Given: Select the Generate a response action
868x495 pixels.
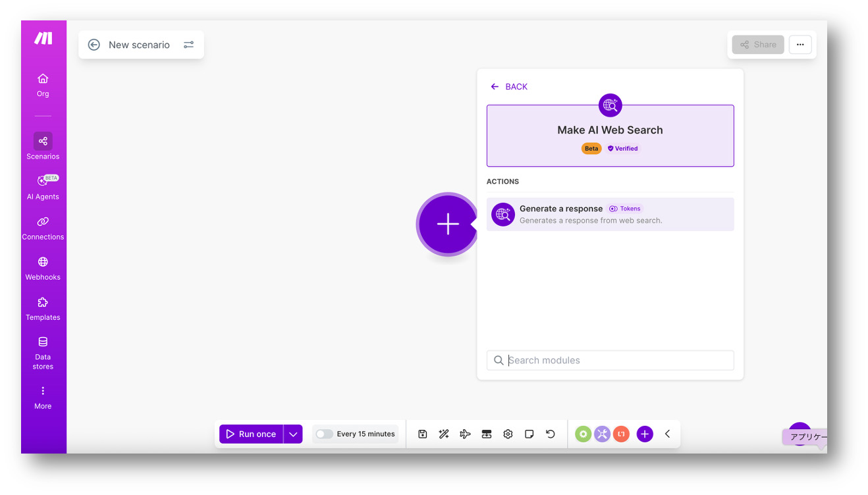Looking at the screenshot, I should (x=610, y=215).
